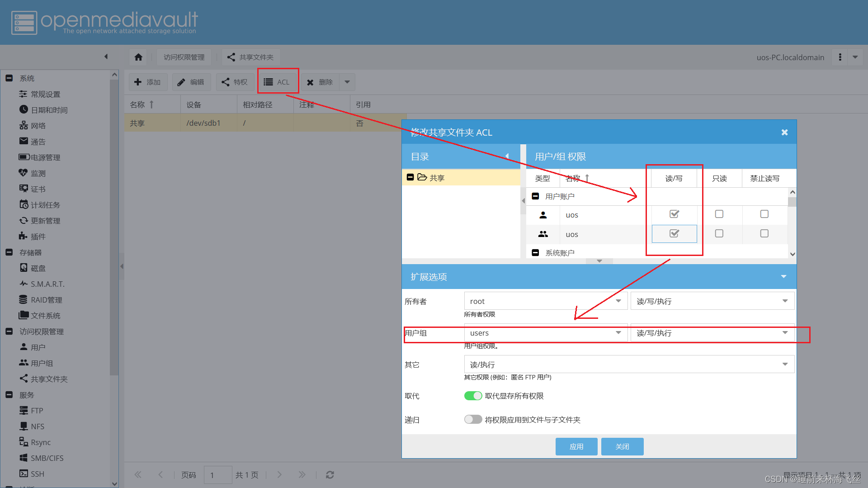Image resolution: width=868 pixels, height=488 pixels.
Task: Click the 应用 apply button
Action: (576, 446)
